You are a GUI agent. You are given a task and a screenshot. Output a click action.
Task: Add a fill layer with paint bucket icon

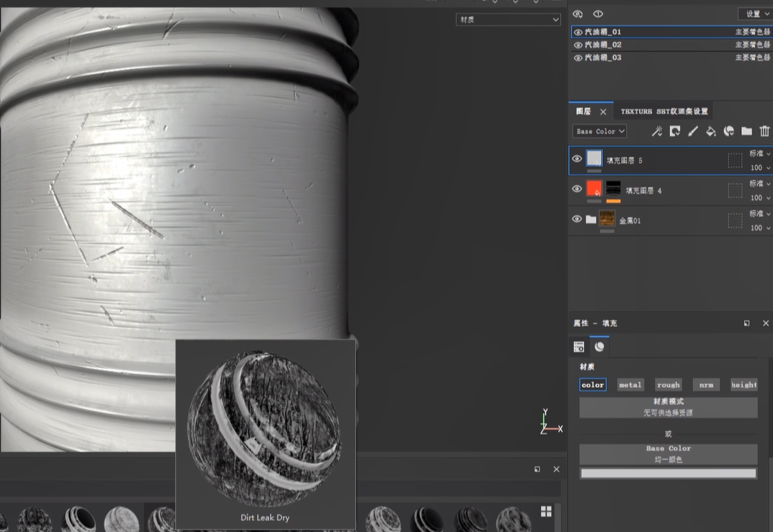click(x=711, y=131)
